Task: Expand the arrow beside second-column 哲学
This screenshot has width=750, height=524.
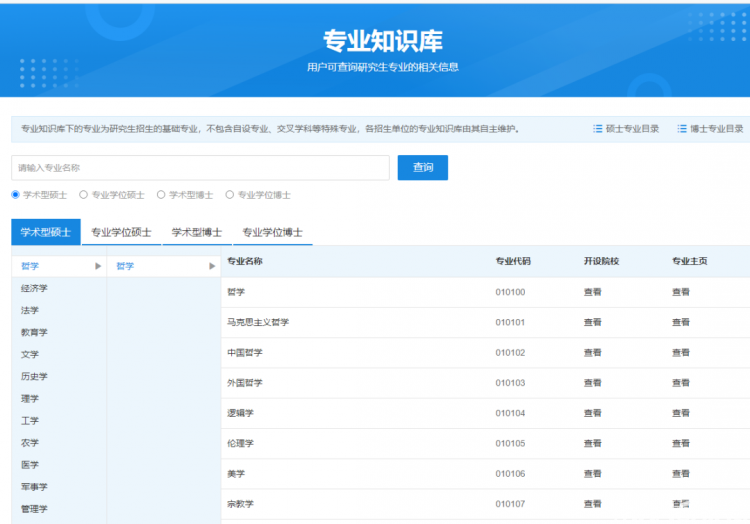Action: click(212, 266)
